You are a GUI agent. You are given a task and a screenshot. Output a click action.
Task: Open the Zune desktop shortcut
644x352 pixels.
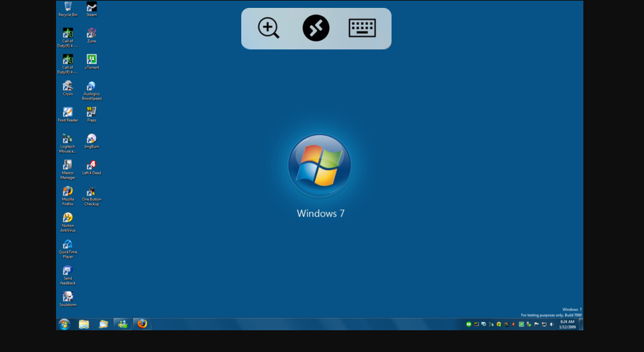click(x=92, y=34)
